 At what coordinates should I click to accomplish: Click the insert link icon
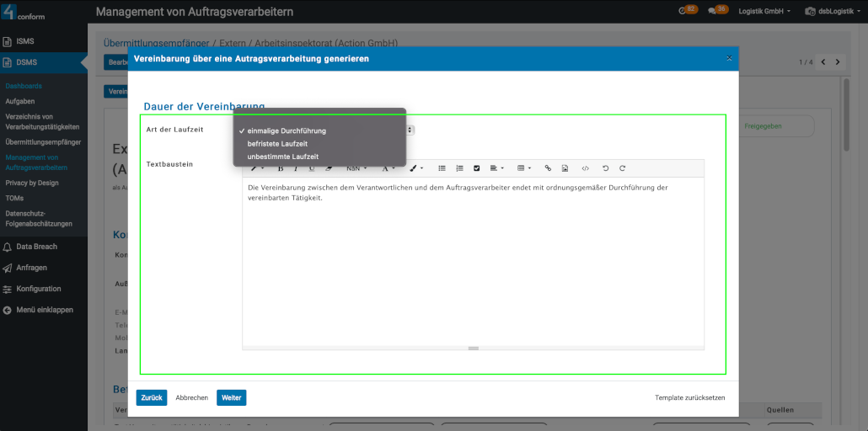tap(548, 168)
